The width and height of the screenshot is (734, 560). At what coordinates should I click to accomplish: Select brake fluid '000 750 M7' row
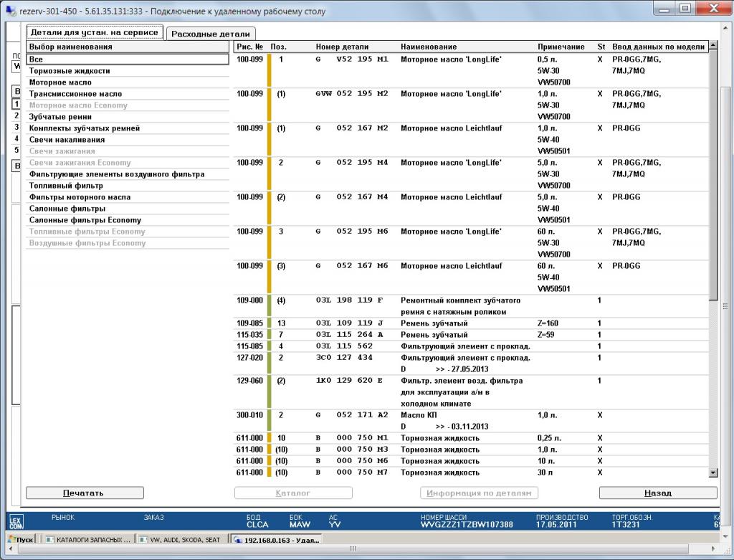(471, 473)
